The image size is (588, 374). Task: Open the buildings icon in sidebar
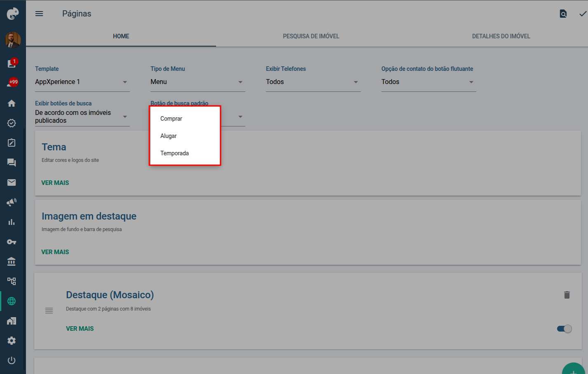[12, 321]
